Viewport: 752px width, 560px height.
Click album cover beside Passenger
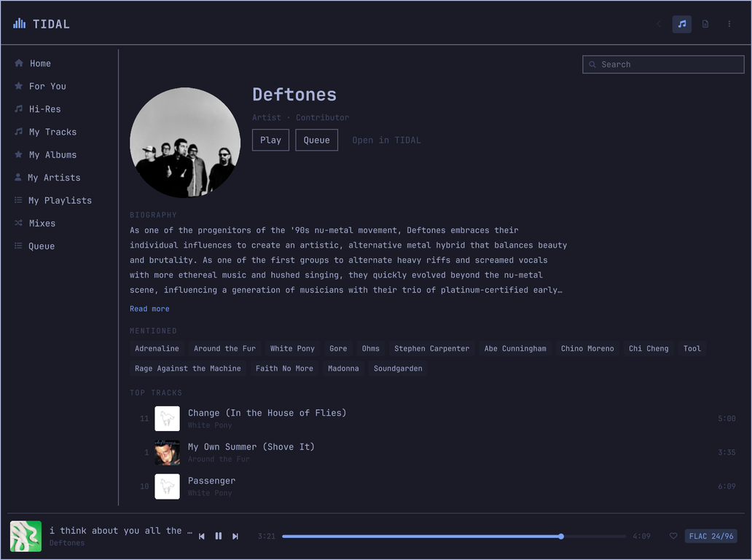[x=167, y=486]
